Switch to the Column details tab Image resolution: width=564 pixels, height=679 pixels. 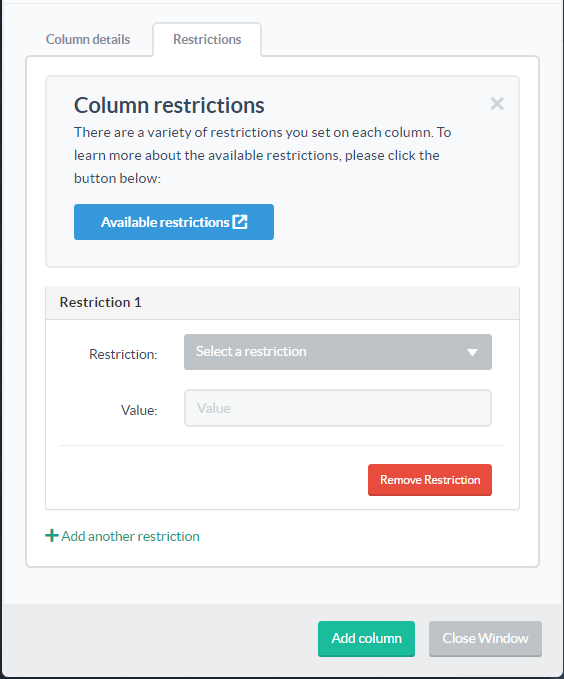point(88,39)
